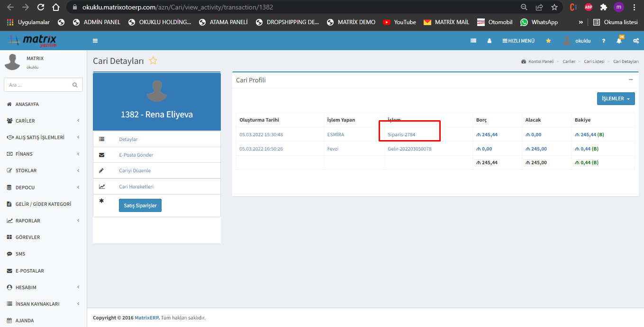This screenshot has width=644, height=327.
Task: Click the yellow star icon in header
Action: (548, 41)
